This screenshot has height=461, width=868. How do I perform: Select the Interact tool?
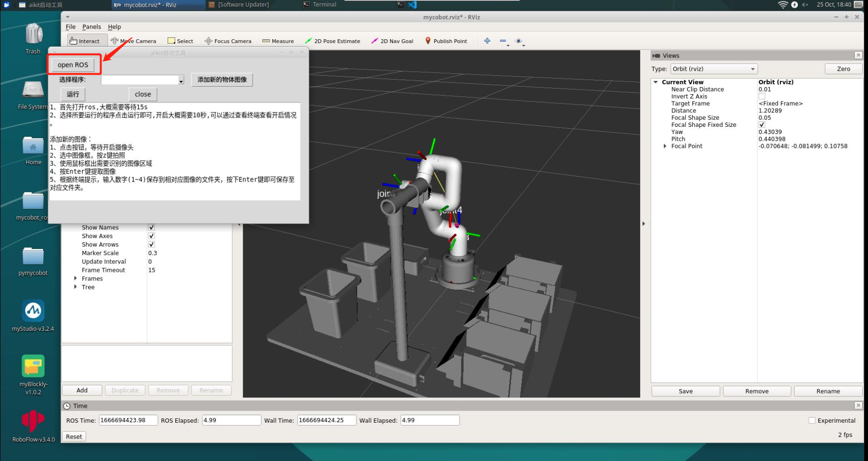click(84, 41)
